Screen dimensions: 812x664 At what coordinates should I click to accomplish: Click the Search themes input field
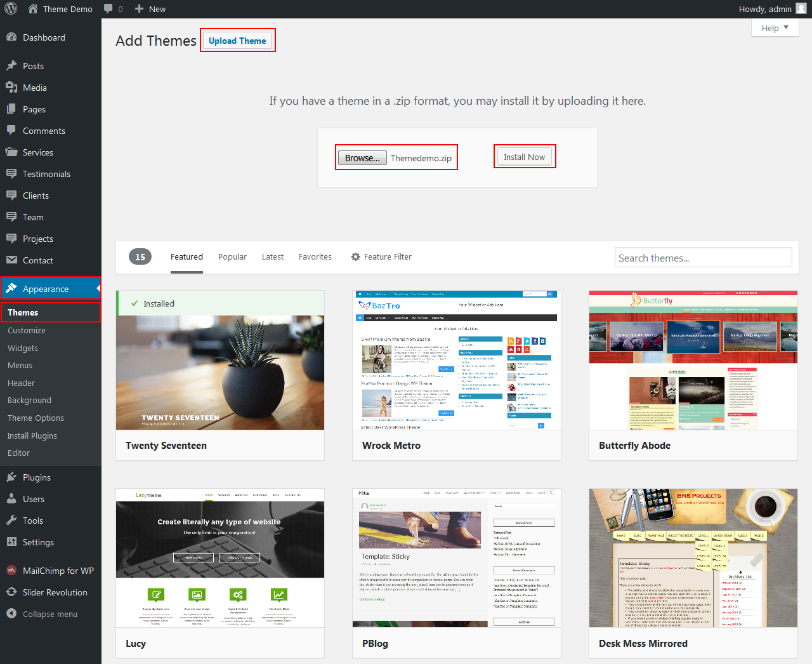pyautogui.click(x=703, y=258)
